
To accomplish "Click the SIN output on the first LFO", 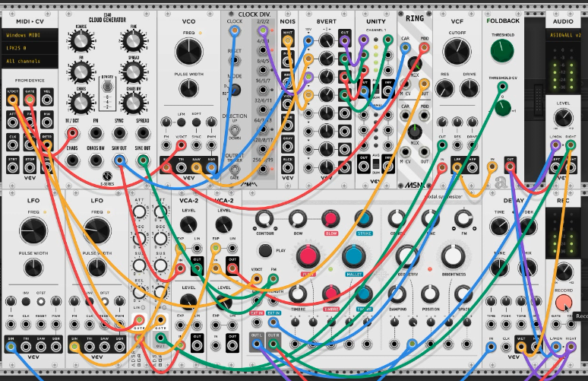I will click(x=11, y=346).
